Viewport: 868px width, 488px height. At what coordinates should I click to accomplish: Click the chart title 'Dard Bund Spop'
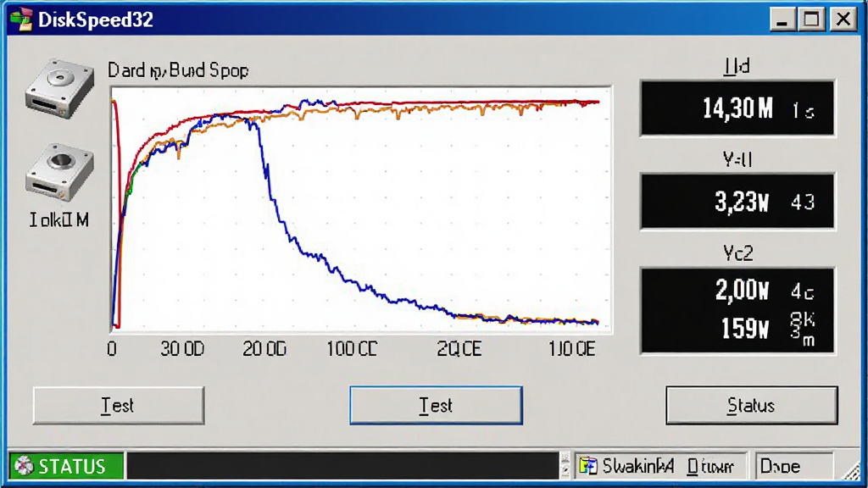click(x=178, y=70)
